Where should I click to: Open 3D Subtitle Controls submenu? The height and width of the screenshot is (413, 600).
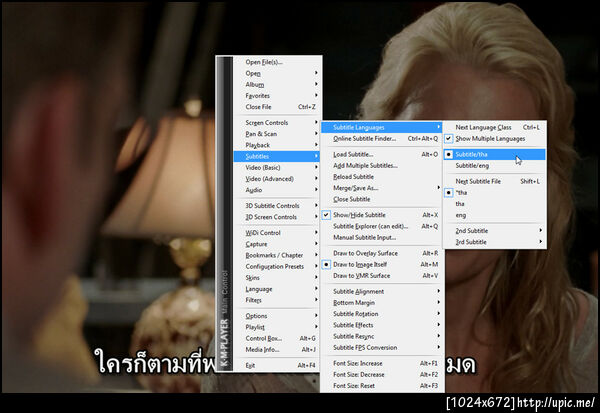pos(276,206)
